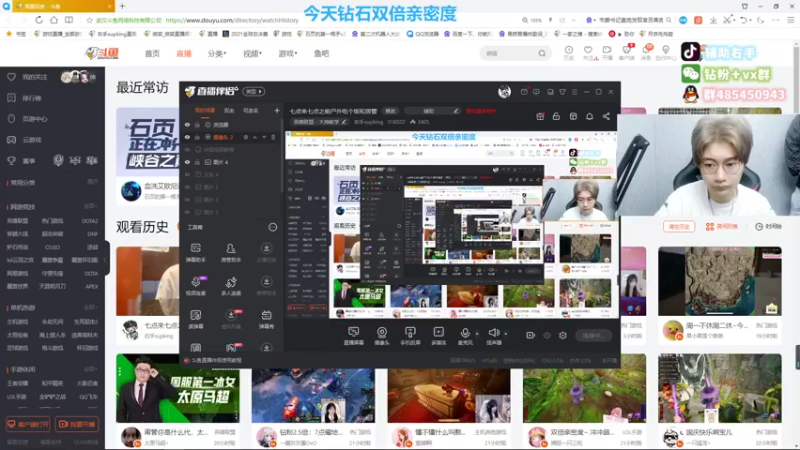Click the unlock padlock icon beside the bell
800x450 pixels.
pos(556,116)
